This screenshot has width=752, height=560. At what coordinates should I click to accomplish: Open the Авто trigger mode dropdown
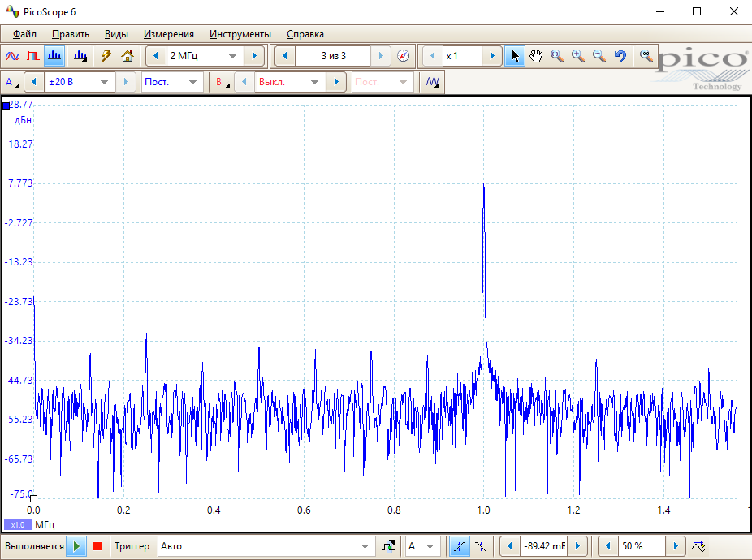tap(365, 546)
